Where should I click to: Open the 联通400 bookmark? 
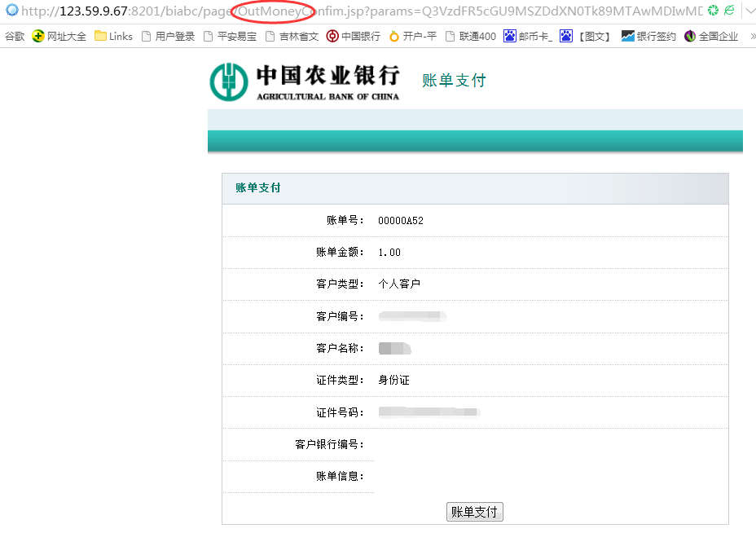pyautogui.click(x=471, y=36)
